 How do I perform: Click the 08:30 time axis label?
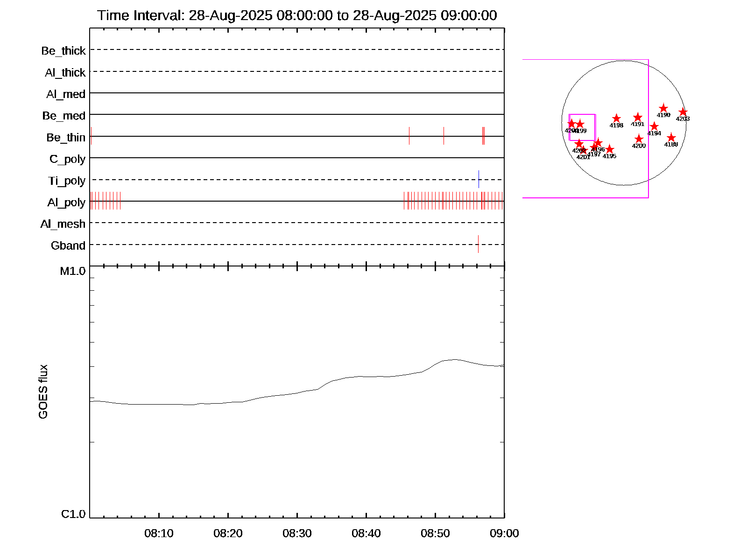click(x=297, y=533)
